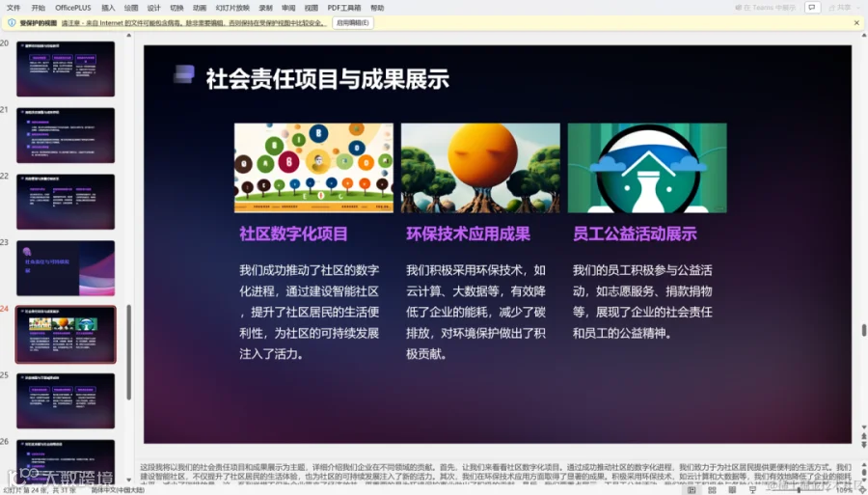
Task: Select slide 21 thumbnail
Action: 66,135
